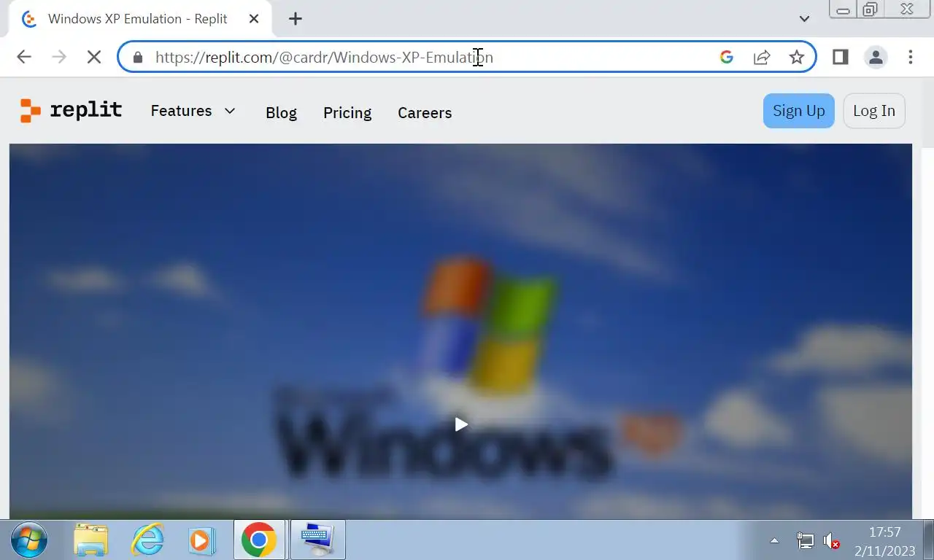Stop loading the page
Screen dimensions: 934x560
tap(93, 57)
